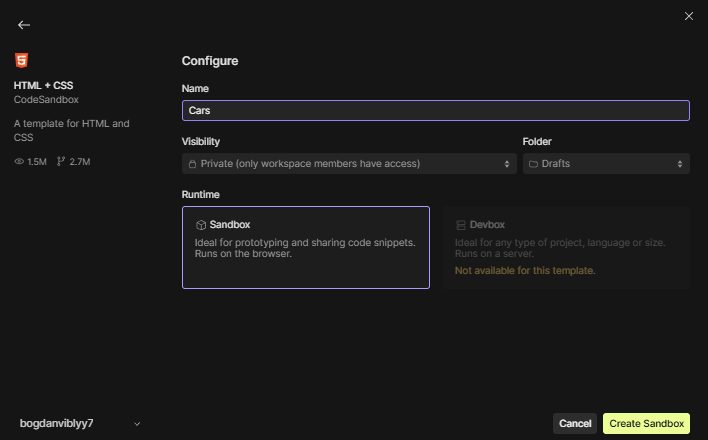Click the Create Sandbox button
This screenshot has height=440, width=708.
coord(646,423)
